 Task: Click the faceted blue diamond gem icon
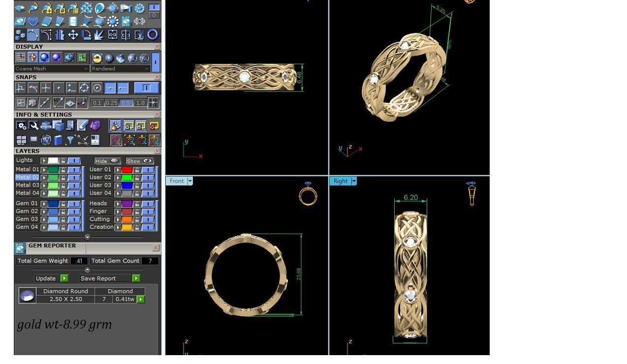[33, 21]
